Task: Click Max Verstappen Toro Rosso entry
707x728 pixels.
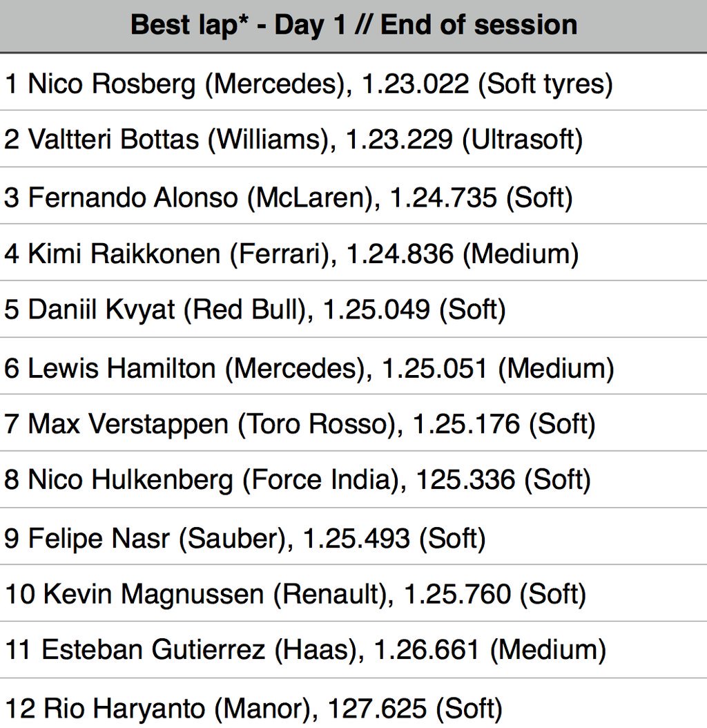Action: 353,423
